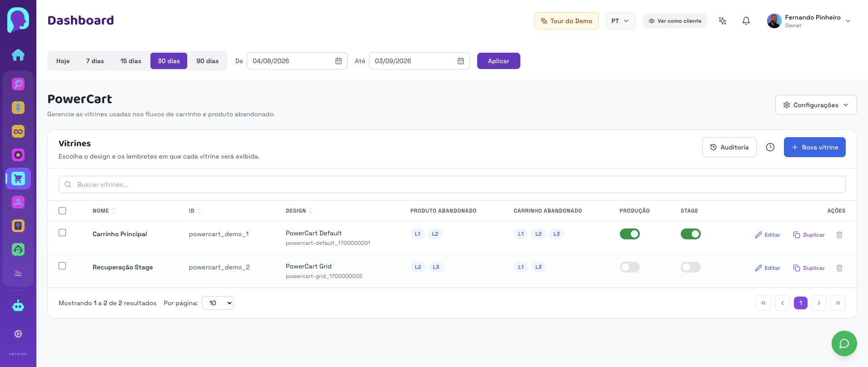
Task: Open the user menu chevron beside Owner
Action: [x=848, y=21]
